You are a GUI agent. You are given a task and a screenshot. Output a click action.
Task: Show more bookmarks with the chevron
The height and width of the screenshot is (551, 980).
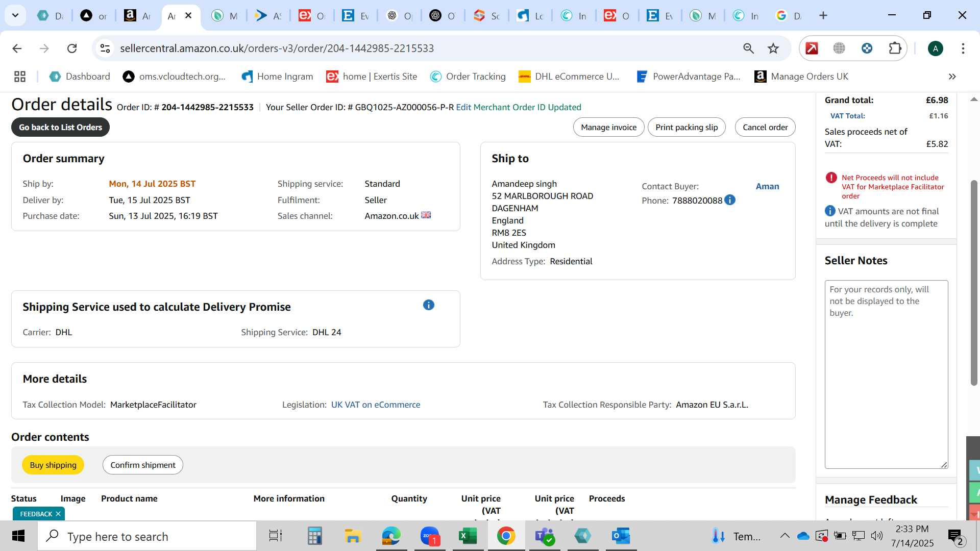tap(952, 77)
